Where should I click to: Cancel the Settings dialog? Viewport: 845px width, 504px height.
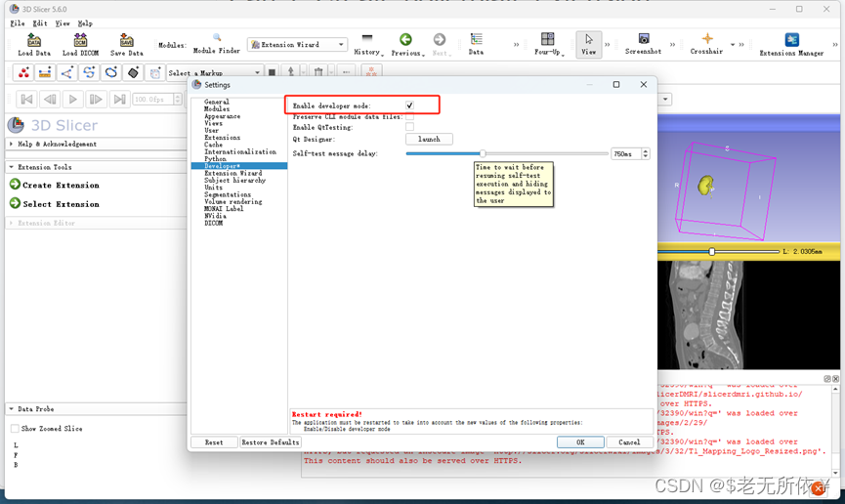(x=629, y=442)
